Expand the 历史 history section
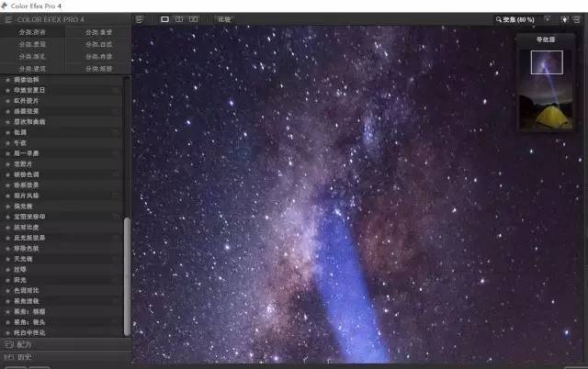This screenshot has height=369, width=588. pos(65,357)
